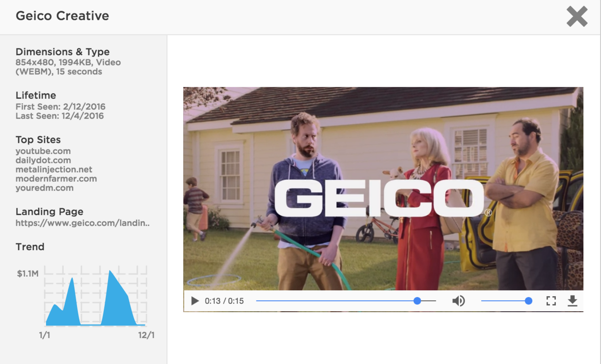
Task: Download the video file
Action: click(572, 301)
